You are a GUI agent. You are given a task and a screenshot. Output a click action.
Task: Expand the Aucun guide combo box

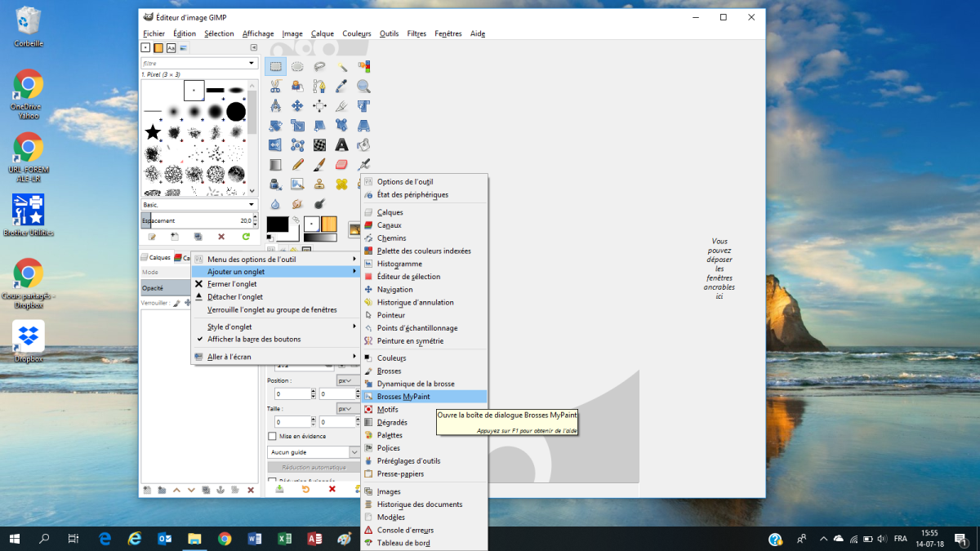314,451
